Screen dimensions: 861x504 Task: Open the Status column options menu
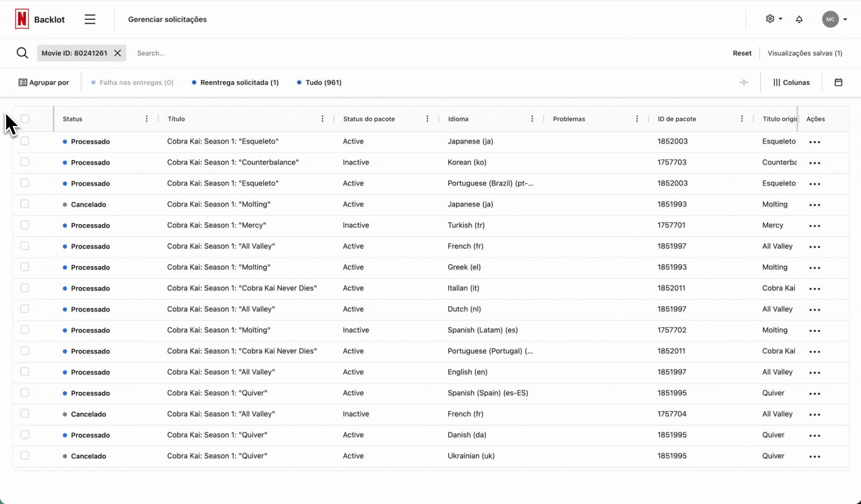click(x=147, y=119)
